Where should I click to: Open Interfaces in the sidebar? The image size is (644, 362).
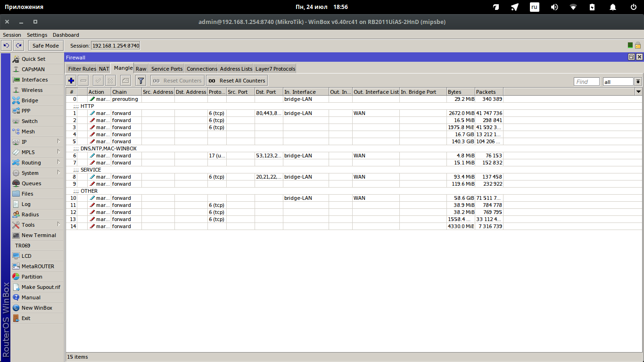pos(37,80)
